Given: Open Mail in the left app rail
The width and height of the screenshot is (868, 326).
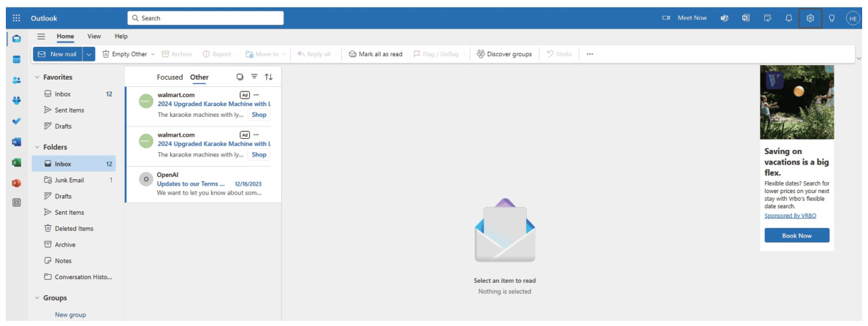Looking at the screenshot, I should point(17,39).
